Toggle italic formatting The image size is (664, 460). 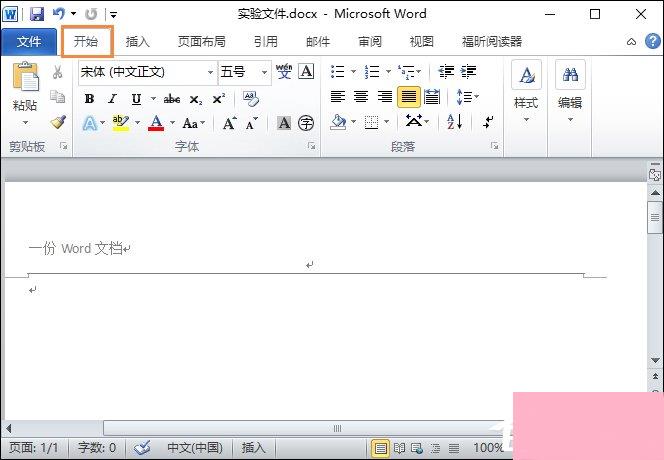coord(112,99)
